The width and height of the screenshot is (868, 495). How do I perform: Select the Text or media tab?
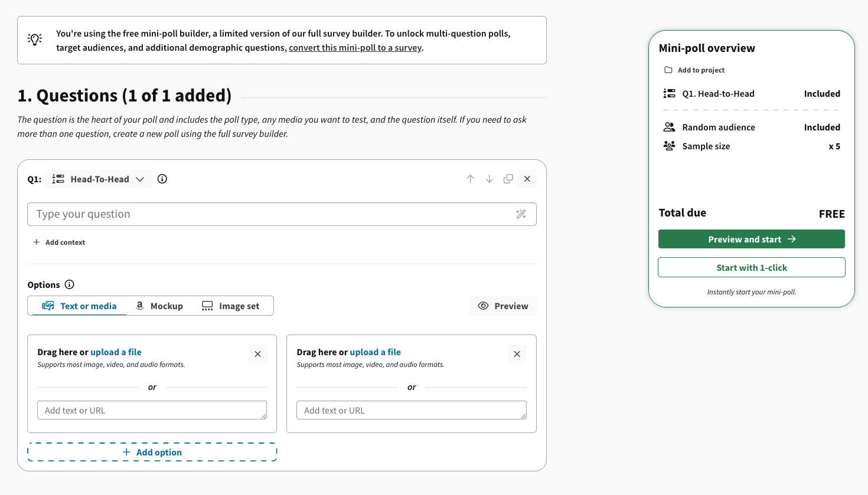click(x=79, y=306)
